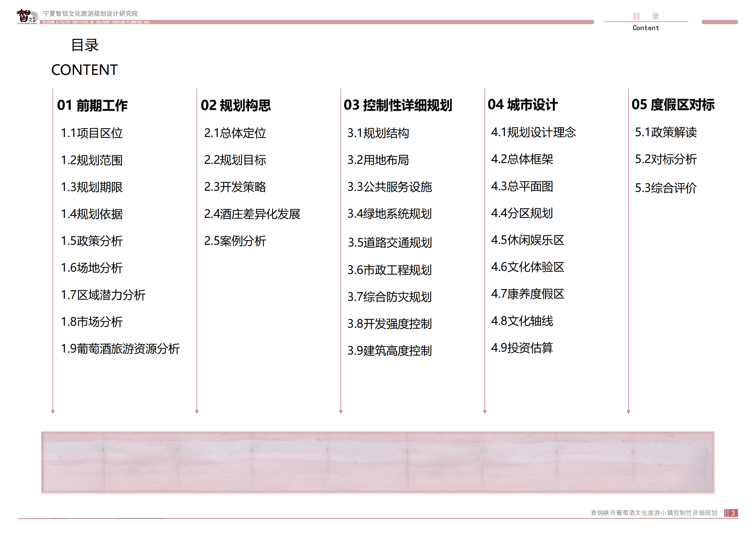Open section 05 度假区对标

coord(672,106)
